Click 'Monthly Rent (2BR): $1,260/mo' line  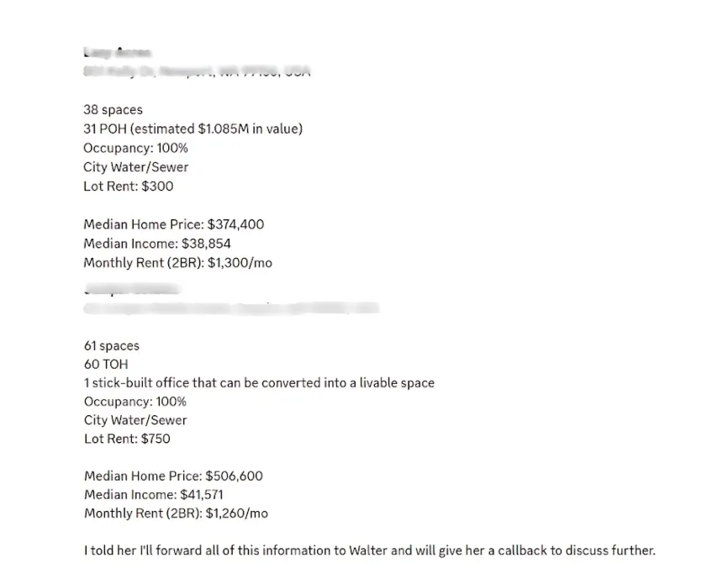[176, 513]
